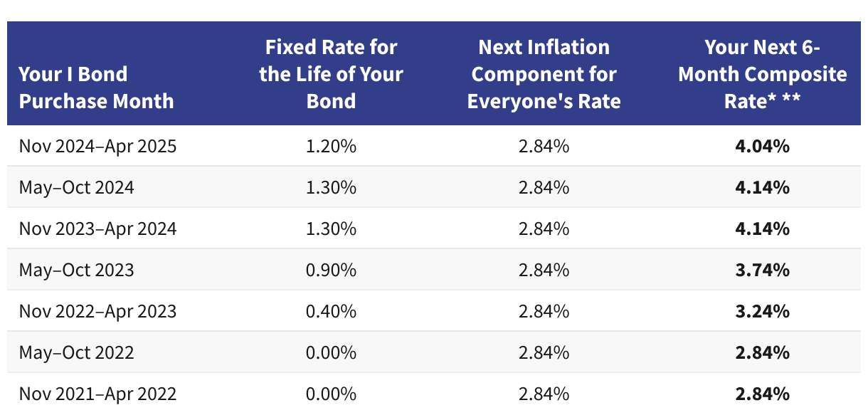Select the "May–Oct 2024" purchase month cell
The height and width of the screenshot is (420, 868).
click(x=76, y=188)
